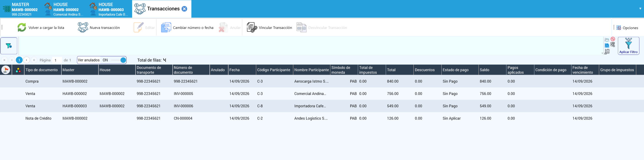
Task: Click participant Andes Logistics S.…
Action: click(x=311, y=118)
